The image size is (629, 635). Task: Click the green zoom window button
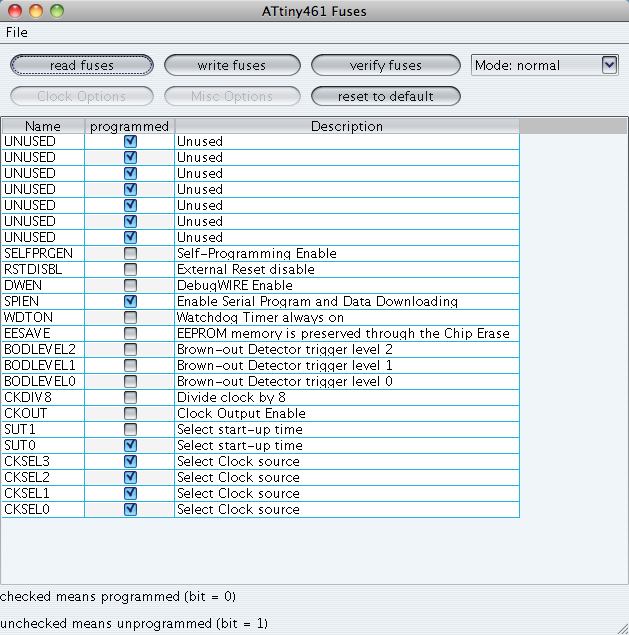point(57,11)
